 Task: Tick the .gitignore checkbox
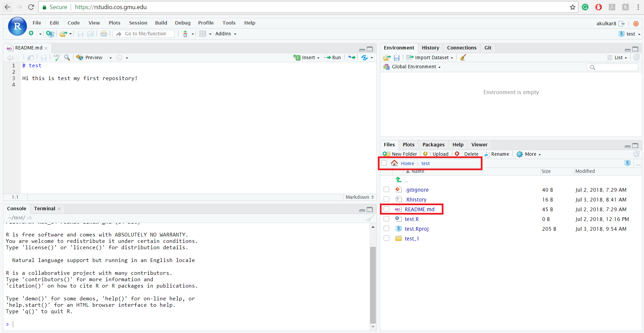(387, 190)
